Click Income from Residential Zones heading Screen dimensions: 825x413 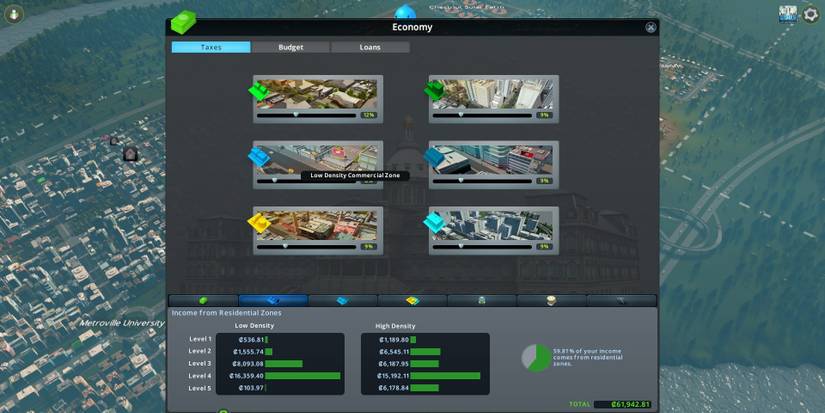click(226, 313)
